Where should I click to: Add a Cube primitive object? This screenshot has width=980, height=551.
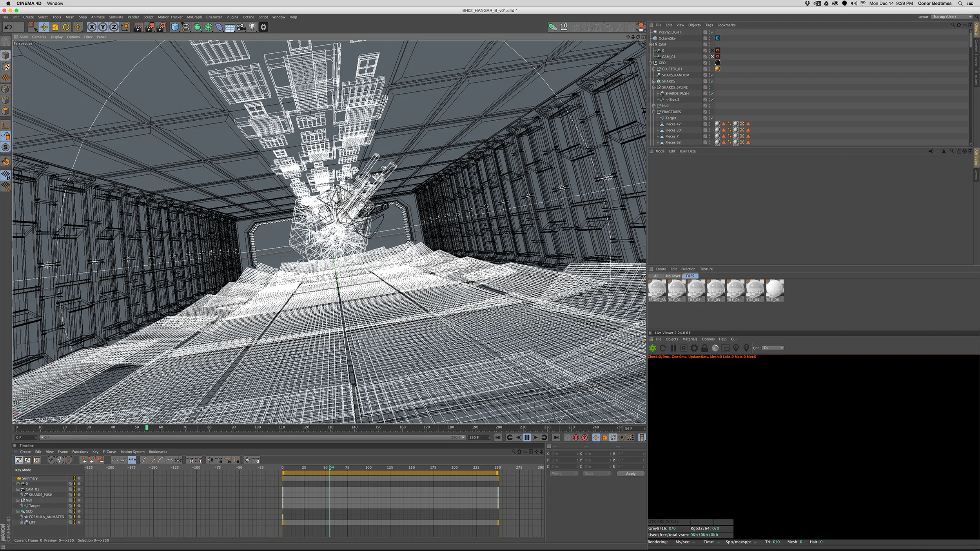point(175,27)
